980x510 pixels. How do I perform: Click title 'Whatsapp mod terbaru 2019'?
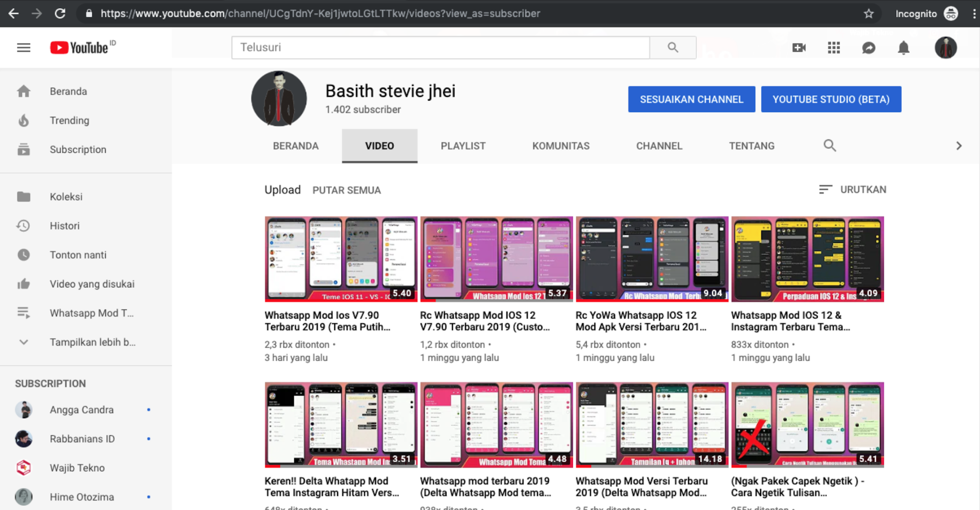485,487
